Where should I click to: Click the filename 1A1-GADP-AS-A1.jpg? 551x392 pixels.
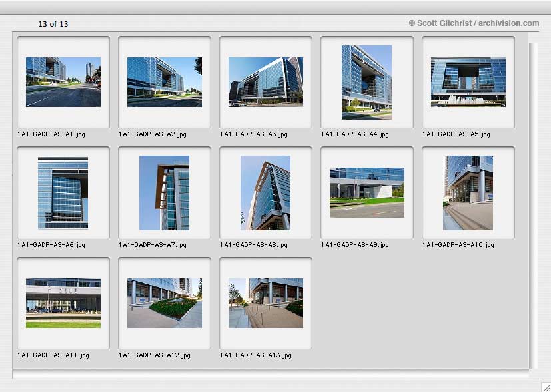tap(51, 134)
